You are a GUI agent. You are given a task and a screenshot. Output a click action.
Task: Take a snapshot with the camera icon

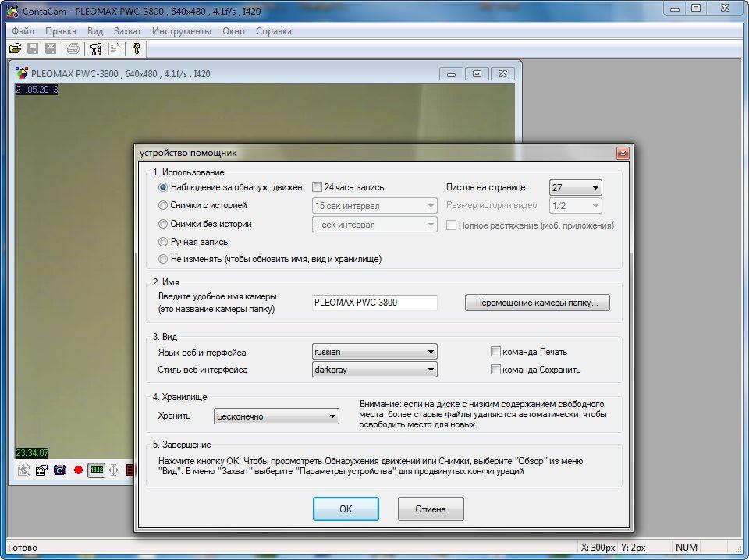coord(59,470)
